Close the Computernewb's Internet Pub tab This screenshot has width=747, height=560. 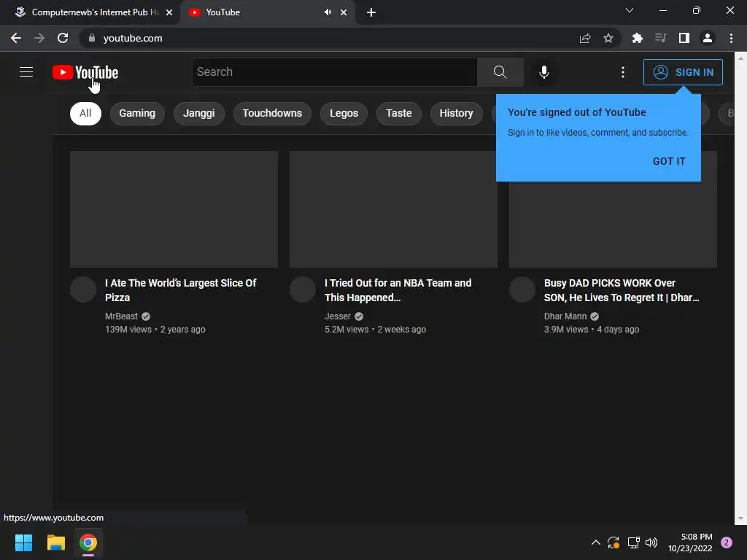[x=169, y=12]
